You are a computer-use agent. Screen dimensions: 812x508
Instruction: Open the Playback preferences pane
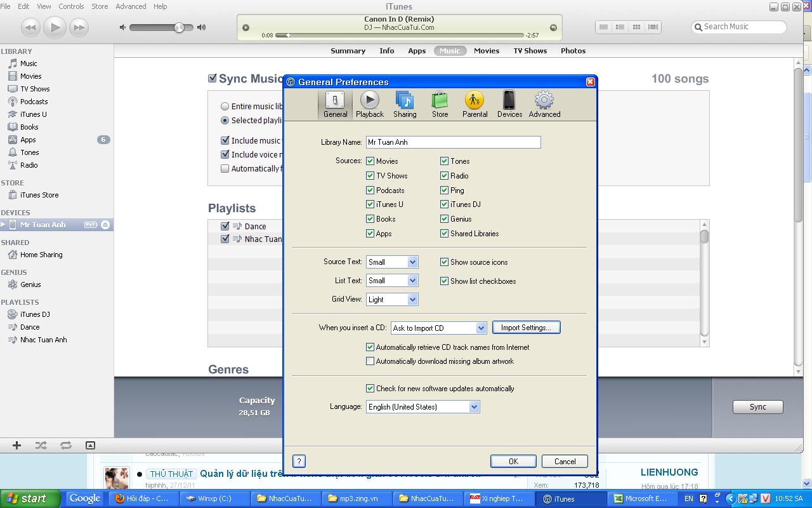370,104
